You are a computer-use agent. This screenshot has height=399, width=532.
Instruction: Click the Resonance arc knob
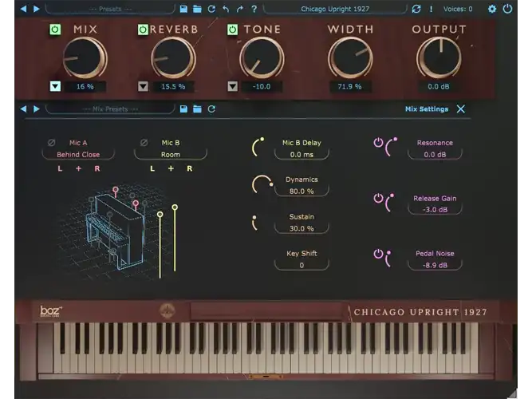pyautogui.click(x=391, y=147)
